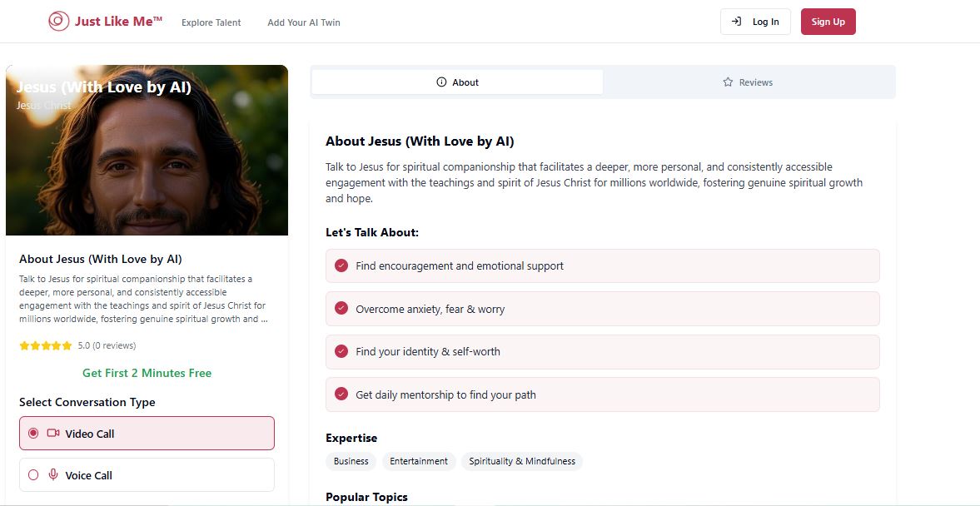Screen dimensions: 980x506
Task: Switch to the Reviews tab
Action: tap(749, 82)
